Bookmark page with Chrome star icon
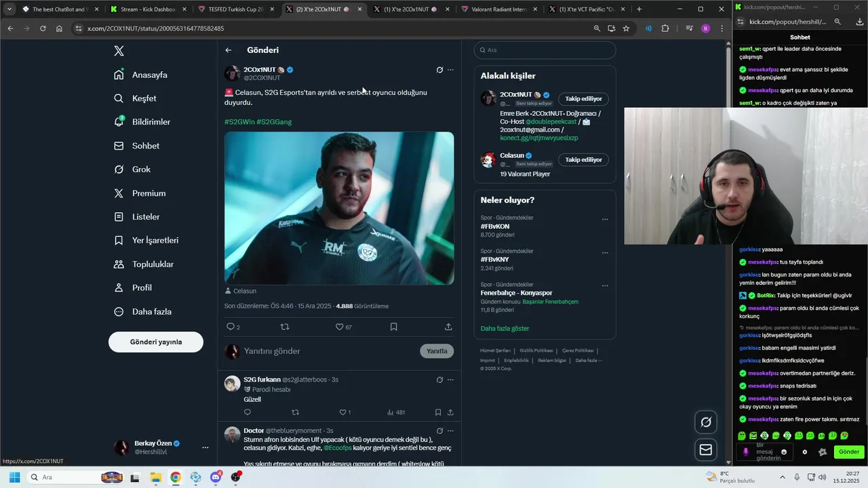Image resolution: width=868 pixels, height=488 pixels. click(x=626, y=28)
